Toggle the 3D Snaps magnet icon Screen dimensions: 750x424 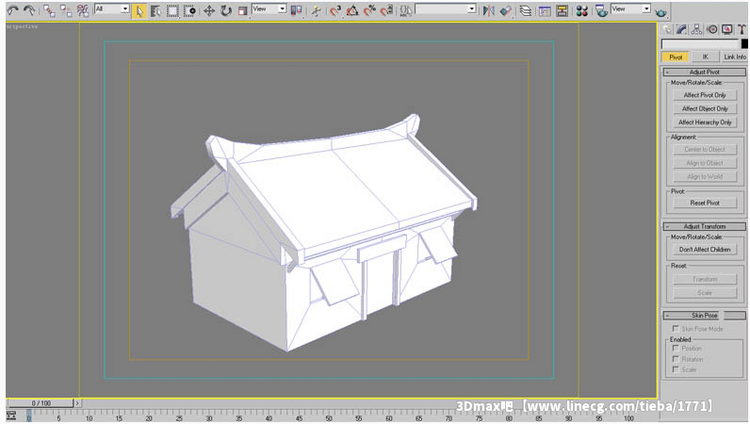tap(335, 10)
